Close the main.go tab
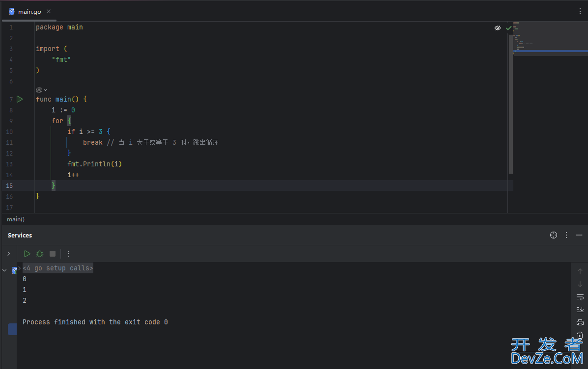 48,12
